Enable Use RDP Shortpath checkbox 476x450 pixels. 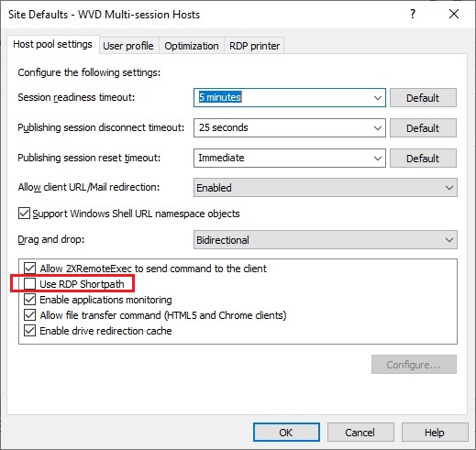(x=29, y=284)
